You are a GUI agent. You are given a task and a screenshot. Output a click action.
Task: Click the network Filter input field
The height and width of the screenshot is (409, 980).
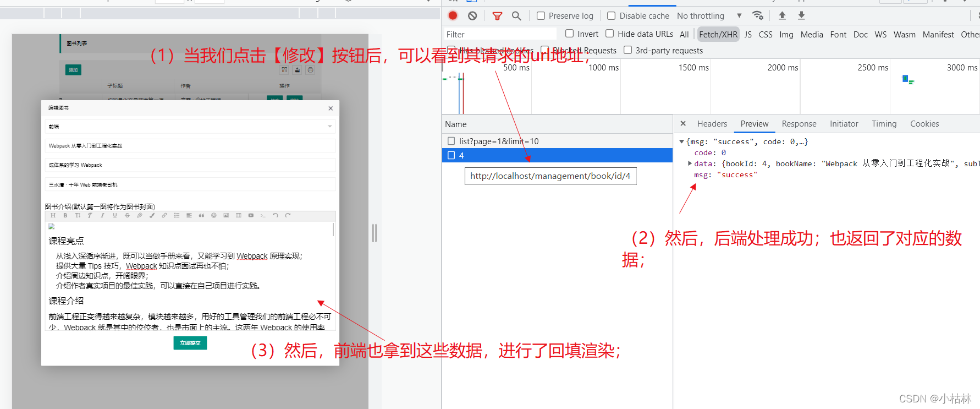tap(499, 34)
